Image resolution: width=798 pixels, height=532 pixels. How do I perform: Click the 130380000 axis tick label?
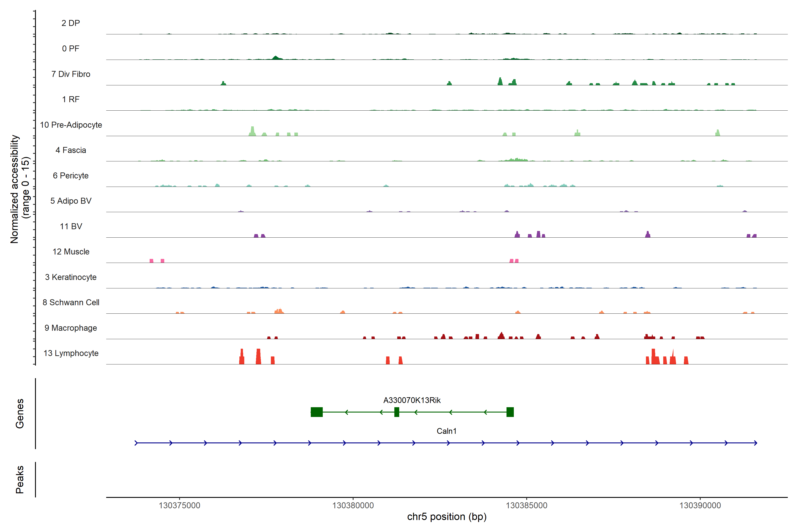tap(353, 506)
